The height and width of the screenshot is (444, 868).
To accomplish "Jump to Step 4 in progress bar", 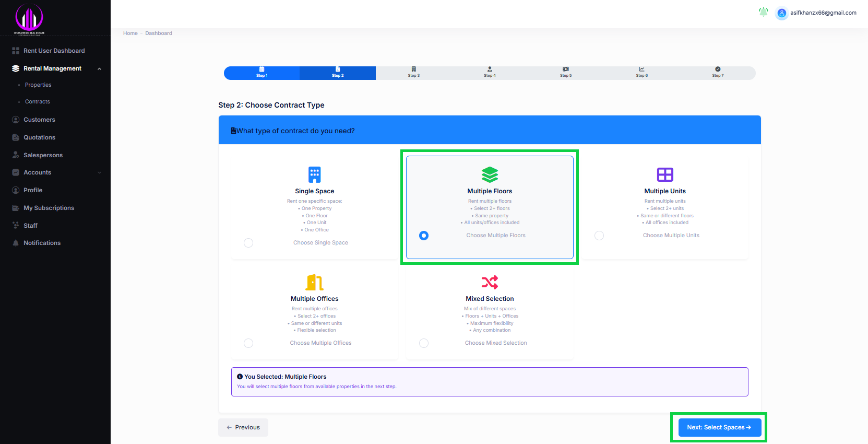I will [490, 73].
